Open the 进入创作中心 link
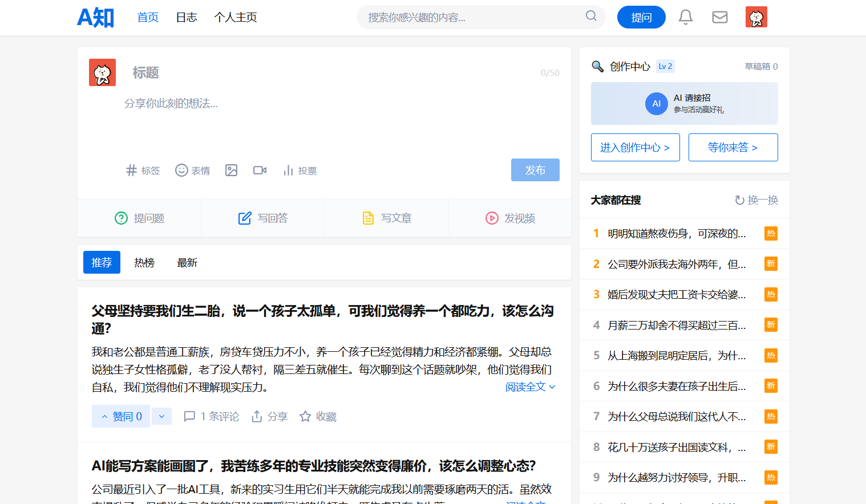The height and width of the screenshot is (504, 866). (635, 148)
